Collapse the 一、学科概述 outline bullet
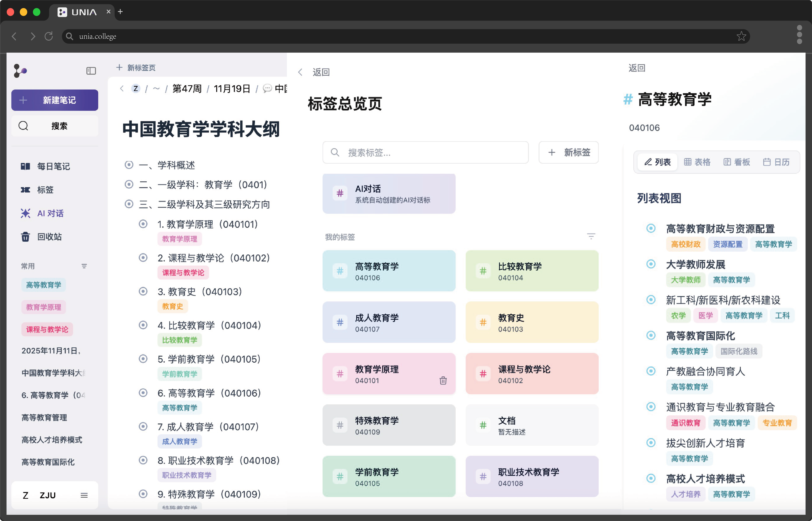 [x=129, y=165]
